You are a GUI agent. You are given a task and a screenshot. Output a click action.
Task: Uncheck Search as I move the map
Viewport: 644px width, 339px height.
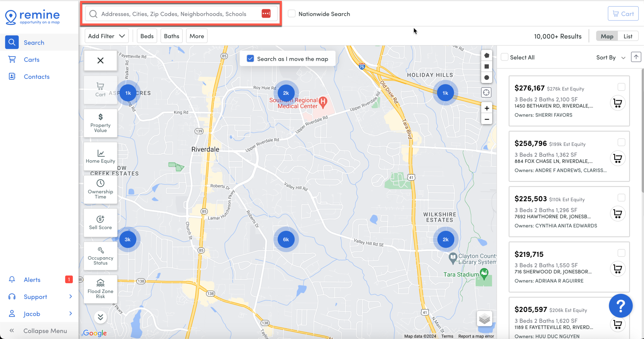pyautogui.click(x=250, y=58)
